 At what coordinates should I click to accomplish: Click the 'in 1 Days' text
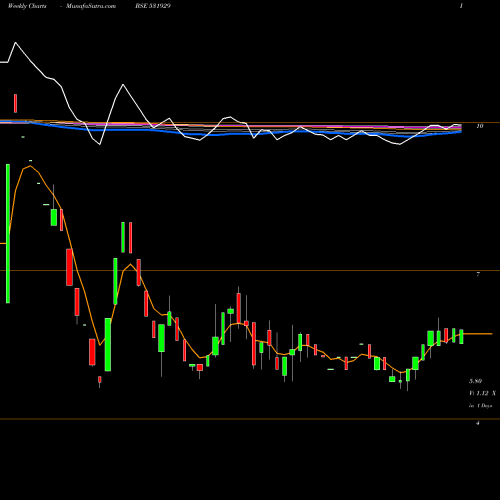point(480,406)
